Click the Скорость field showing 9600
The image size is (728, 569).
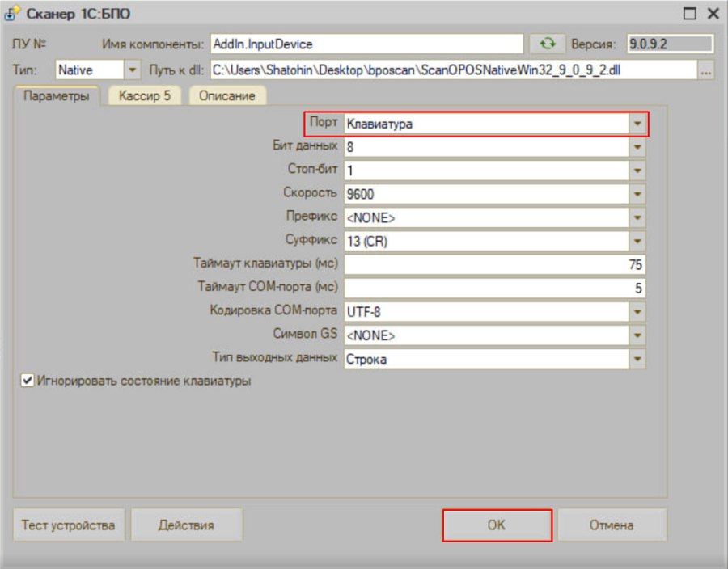[x=487, y=194]
